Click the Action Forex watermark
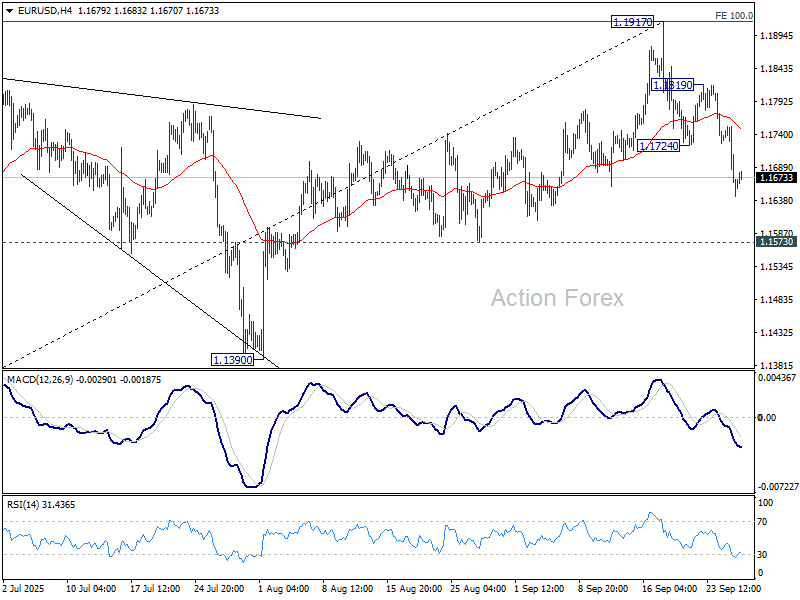This screenshot has width=800, height=600. 557,298
